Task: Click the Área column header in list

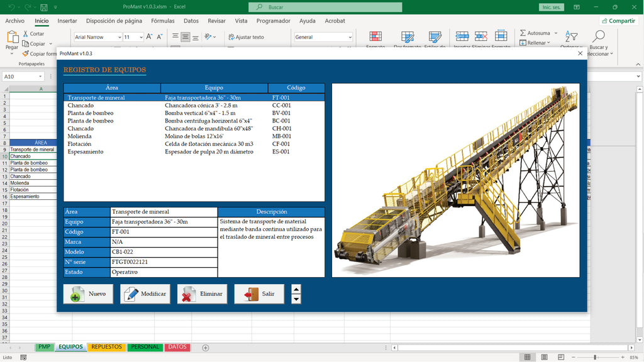Action: tap(112, 88)
